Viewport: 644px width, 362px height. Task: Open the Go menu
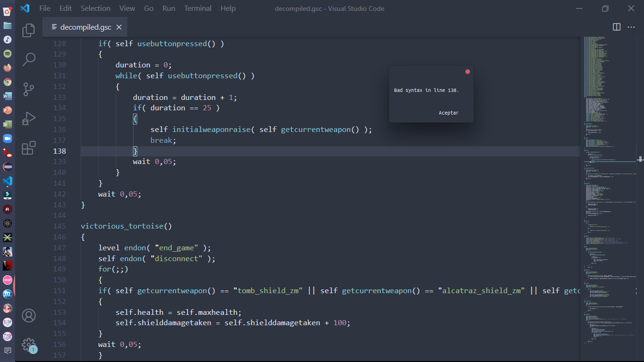tap(149, 8)
